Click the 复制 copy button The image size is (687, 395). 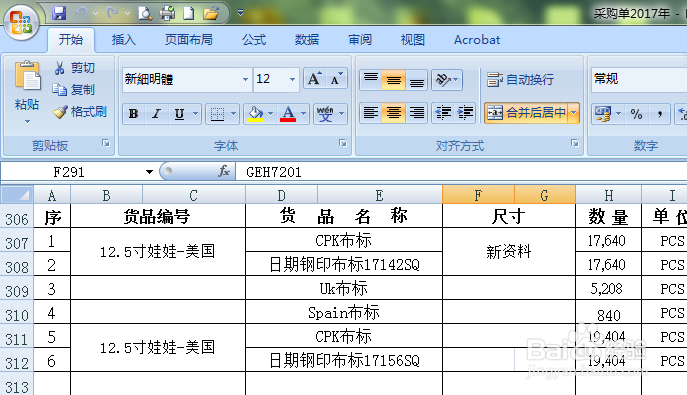[x=74, y=90]
